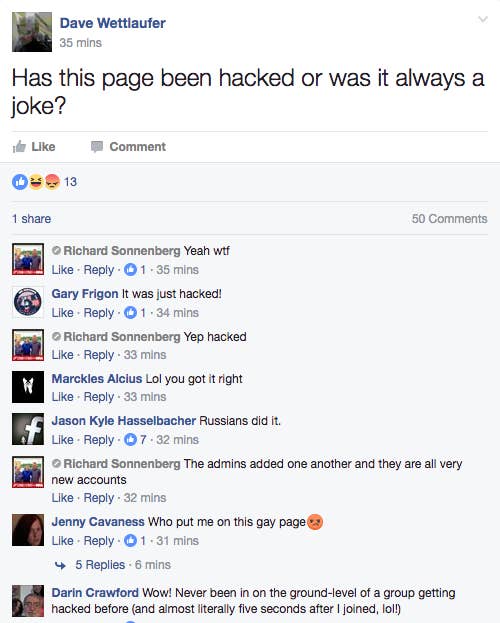This screenshot has width=500, height=623.
Task: Like Marckles Alcius's comment
Action: click(62, 397)
